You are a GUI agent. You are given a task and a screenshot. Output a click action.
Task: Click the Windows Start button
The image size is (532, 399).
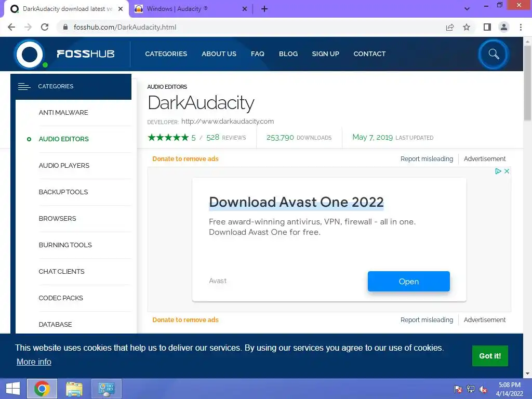[x=13, y=389]
